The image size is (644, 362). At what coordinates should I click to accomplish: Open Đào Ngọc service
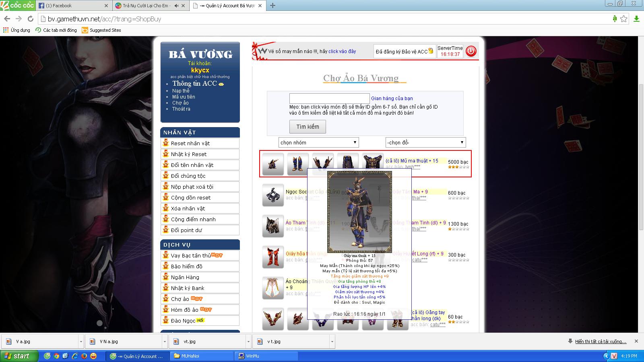[x=200, y=321]
